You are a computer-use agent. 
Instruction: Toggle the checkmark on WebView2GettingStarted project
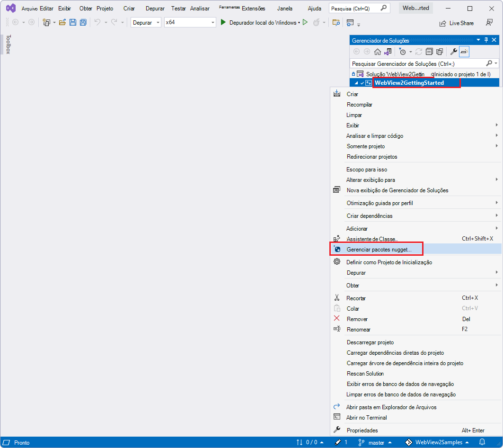point(362,82)
